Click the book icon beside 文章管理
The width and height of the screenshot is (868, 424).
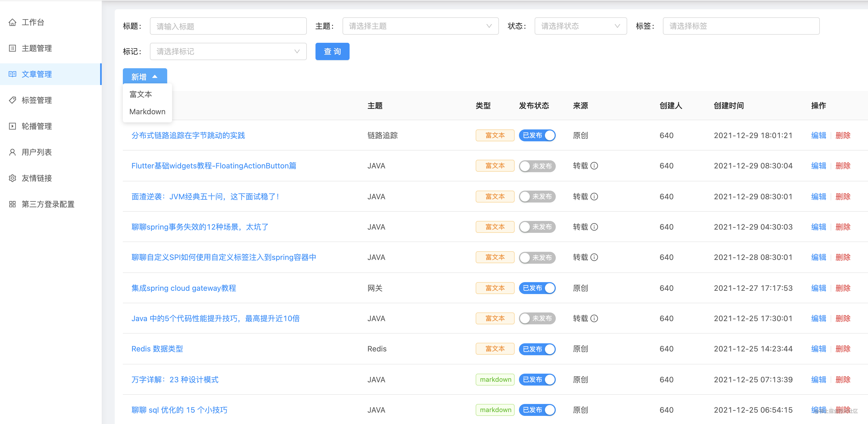pyautogui.click(x=12, y=74)
